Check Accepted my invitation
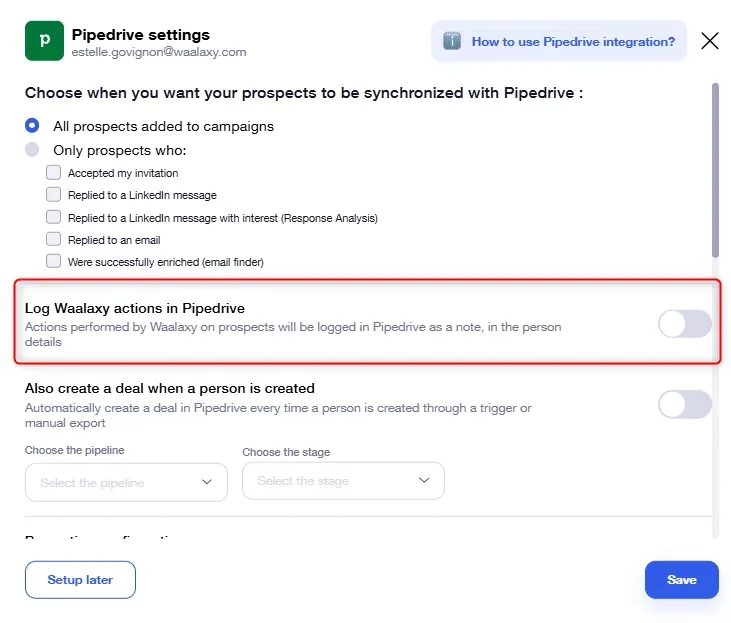This screenshot has height=623, width=731. click(x=54, y=173)
